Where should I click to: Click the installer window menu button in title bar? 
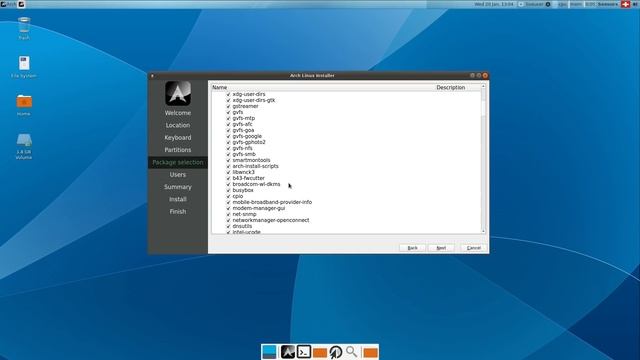[x=152, y=76]
